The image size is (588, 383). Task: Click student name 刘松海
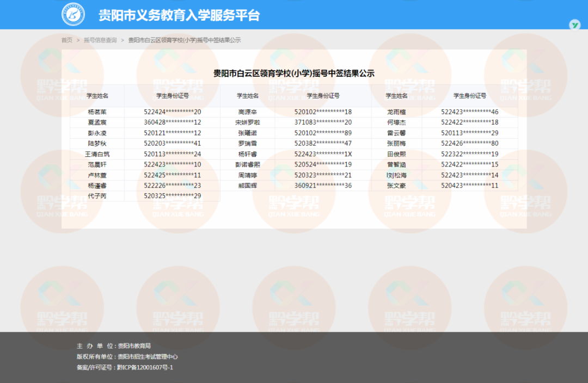tap(396, 175)
